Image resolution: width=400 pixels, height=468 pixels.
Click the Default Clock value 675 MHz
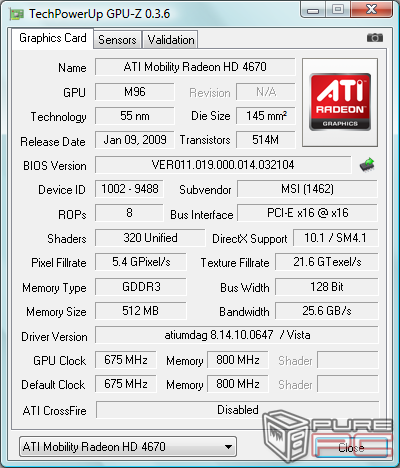click(126, 384)
